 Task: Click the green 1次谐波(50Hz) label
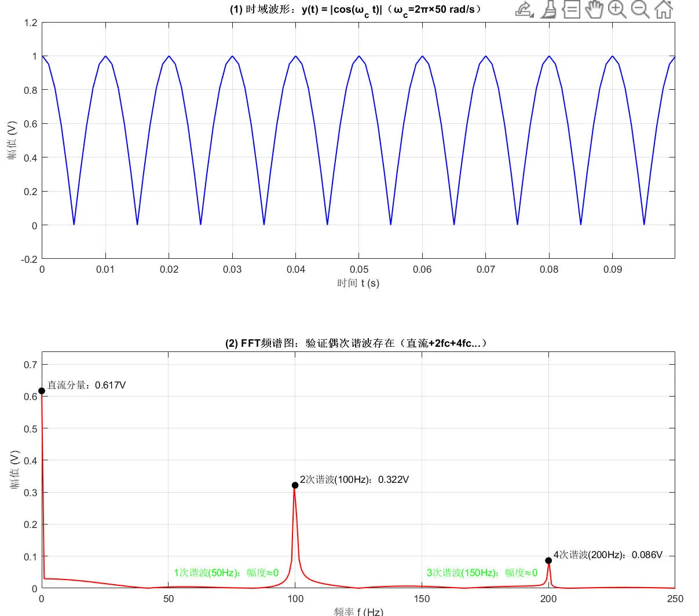226,573
